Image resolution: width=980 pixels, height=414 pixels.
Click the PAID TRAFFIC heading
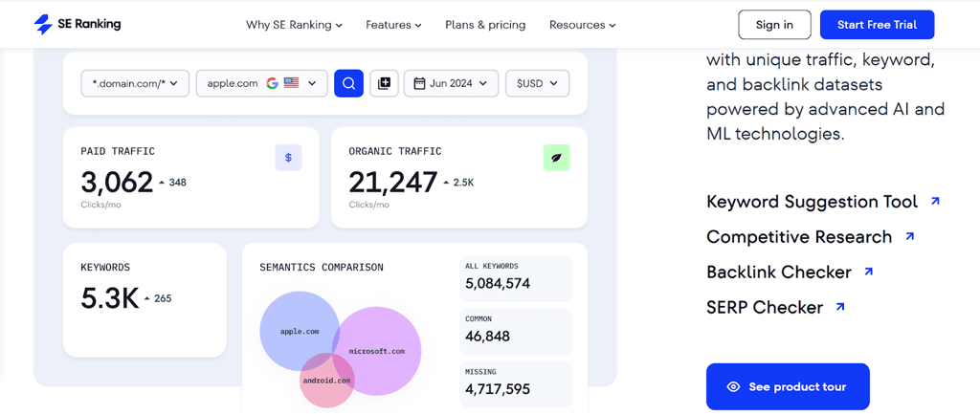[x=118, y=151]
